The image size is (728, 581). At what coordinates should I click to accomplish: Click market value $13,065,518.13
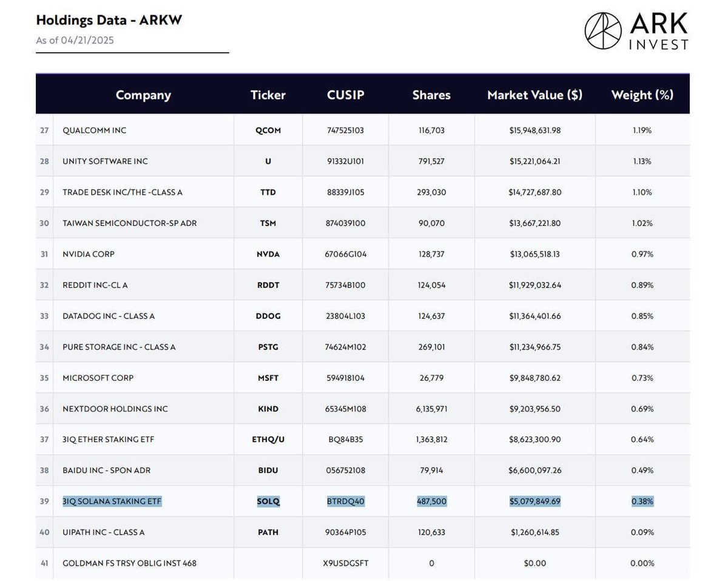coord(534,254)
